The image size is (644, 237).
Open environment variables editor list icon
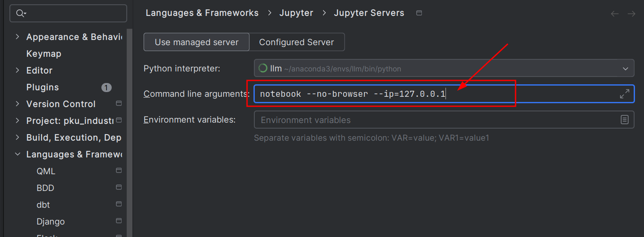click(625, 120)
